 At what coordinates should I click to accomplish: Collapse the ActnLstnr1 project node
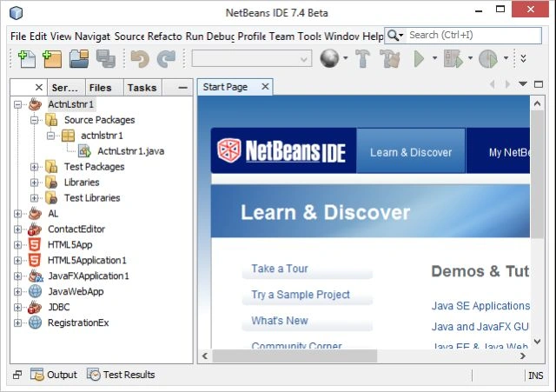17,104
